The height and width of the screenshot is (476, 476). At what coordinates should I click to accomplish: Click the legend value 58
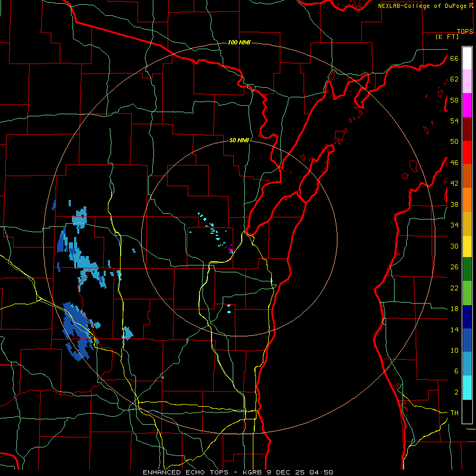coord(454,100)
